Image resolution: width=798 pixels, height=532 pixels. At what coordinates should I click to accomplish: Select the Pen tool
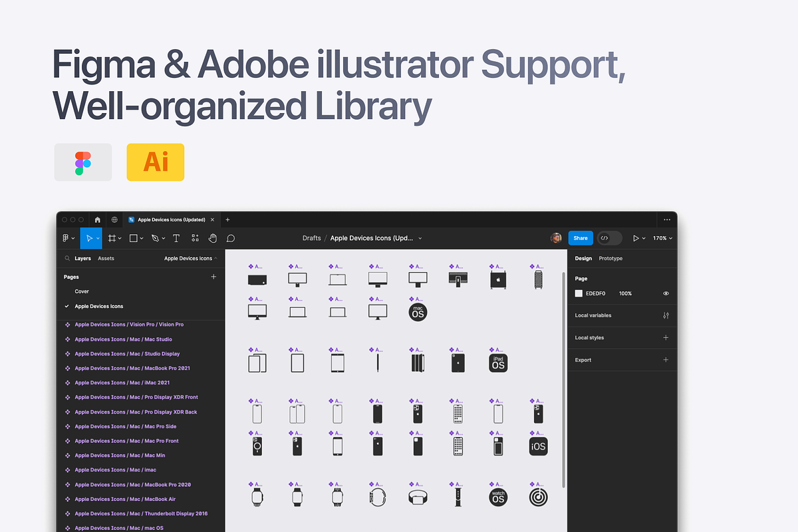pos(155,238)
